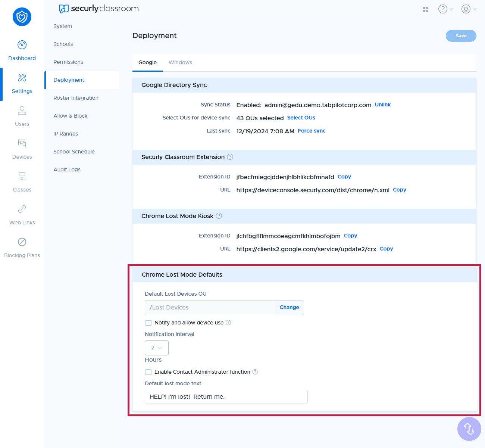Click Change for Default Lost Devices OU
485x448 pixels.
[x=290, y=308]
